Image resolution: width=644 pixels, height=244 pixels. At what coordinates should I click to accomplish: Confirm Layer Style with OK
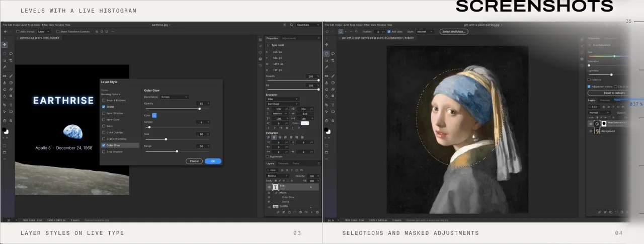pyautogui.click(x=213, y=161)
